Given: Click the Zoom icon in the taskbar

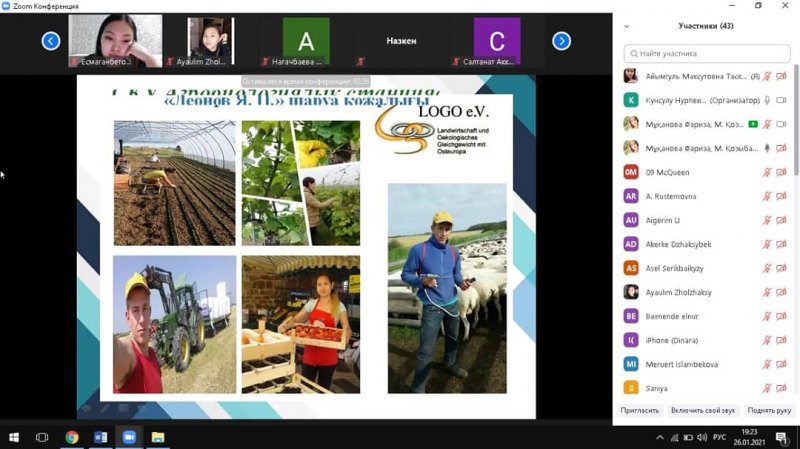Looking at the screenshot, I should click(129, 437).
